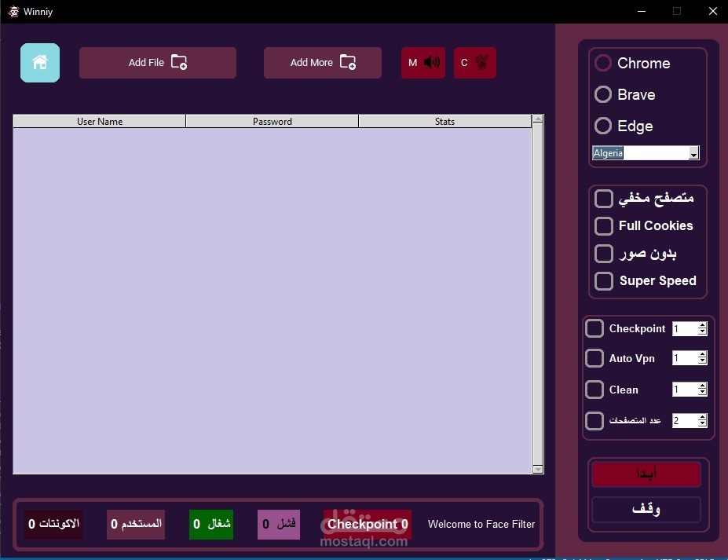Click the Add File button

pyautogui.click(x=158, y=63)
